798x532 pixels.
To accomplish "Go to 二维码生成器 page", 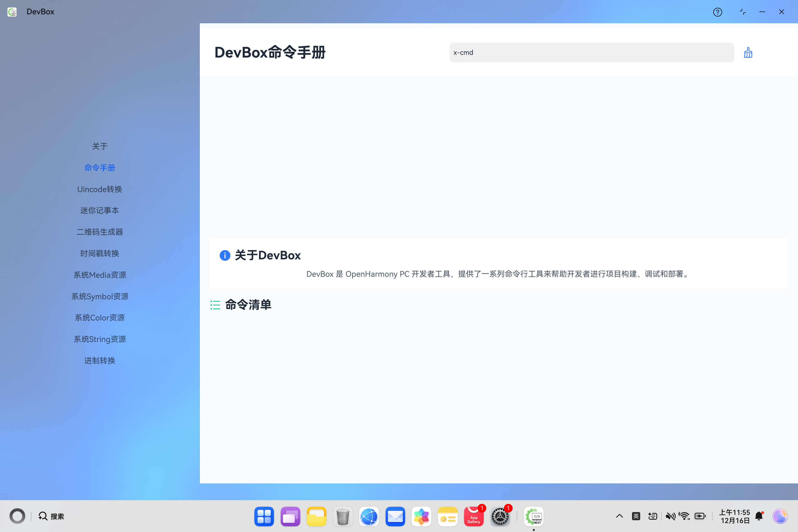I will [99, 232].
